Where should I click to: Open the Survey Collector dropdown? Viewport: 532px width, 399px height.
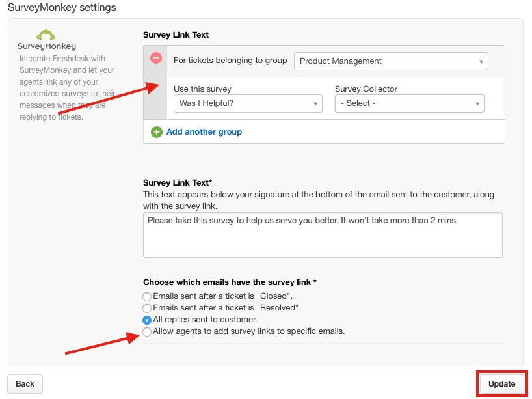409,103
